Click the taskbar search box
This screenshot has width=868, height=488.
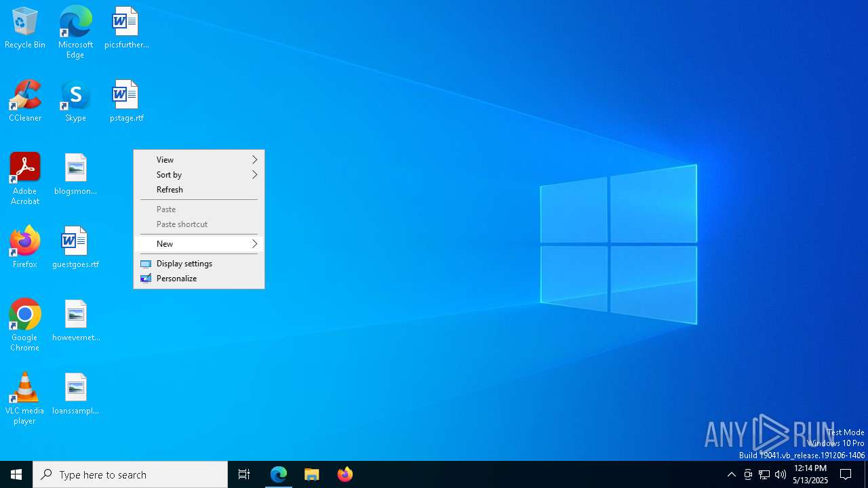coord(130,474)
